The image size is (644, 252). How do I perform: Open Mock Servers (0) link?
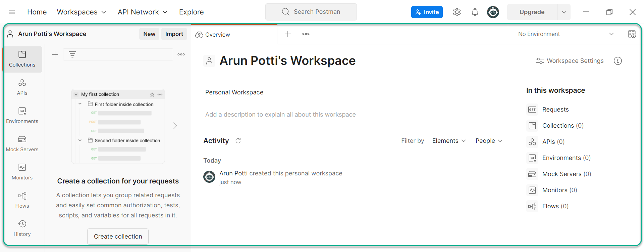567,174
